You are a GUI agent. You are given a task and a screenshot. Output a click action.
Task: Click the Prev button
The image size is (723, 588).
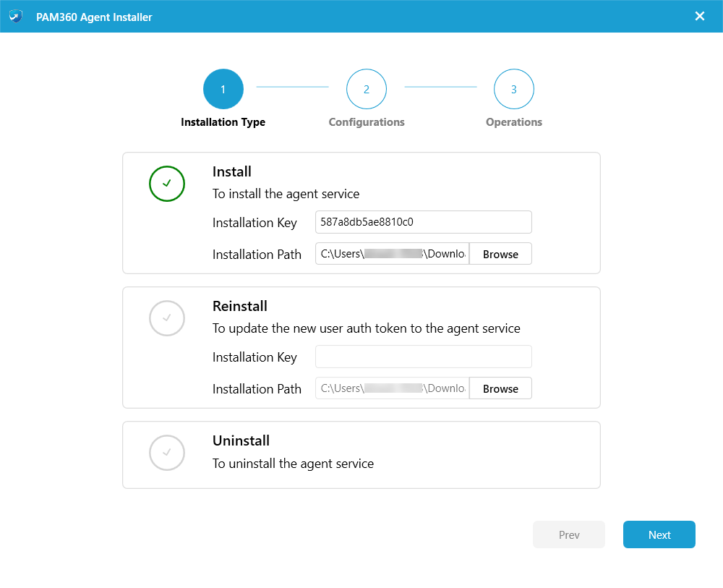pyautogui.click(x=568, y=534)
